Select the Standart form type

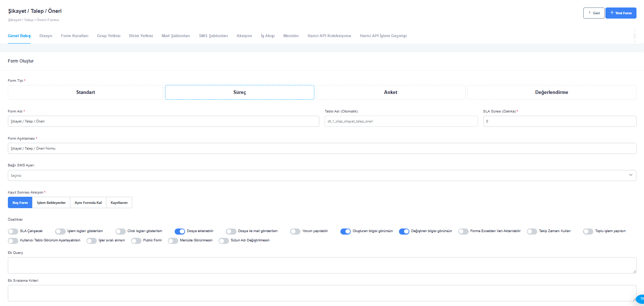pos(85,92)
